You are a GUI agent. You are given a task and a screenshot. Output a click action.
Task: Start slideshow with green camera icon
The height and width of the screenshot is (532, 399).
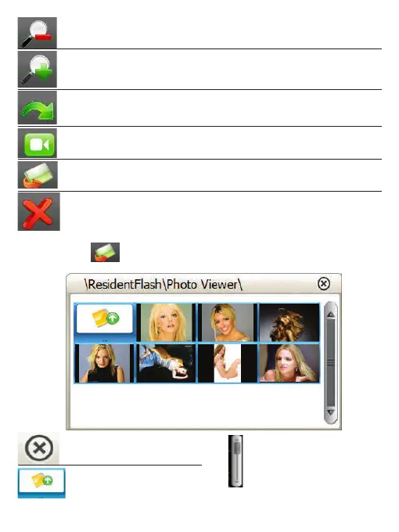click(38, 143)
